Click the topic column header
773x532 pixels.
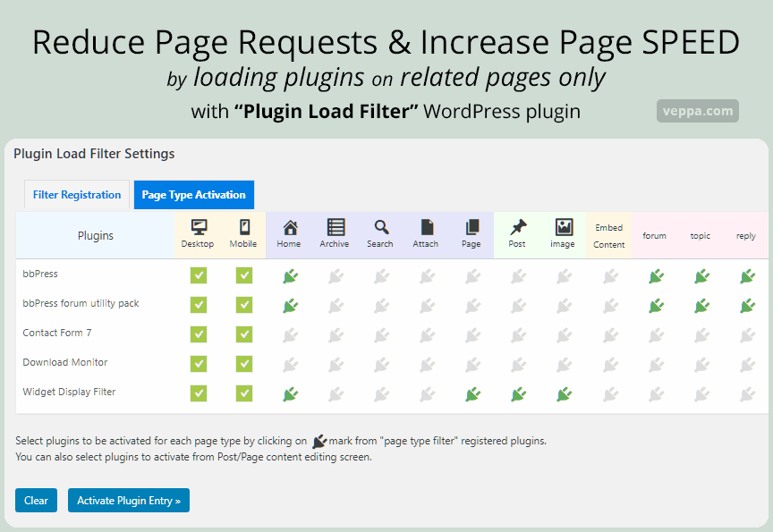click(x=701, y=236)
